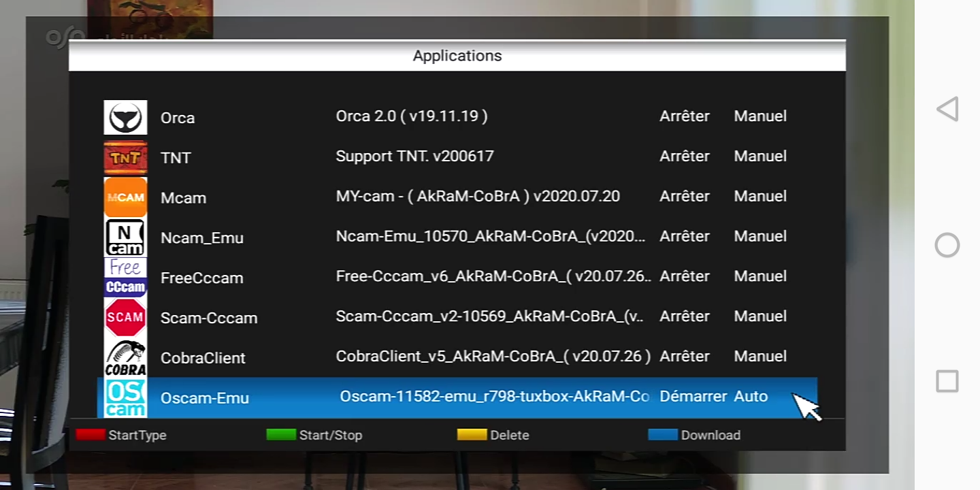
Task: Click the Cobra snake icon
Action: point(125,357)
